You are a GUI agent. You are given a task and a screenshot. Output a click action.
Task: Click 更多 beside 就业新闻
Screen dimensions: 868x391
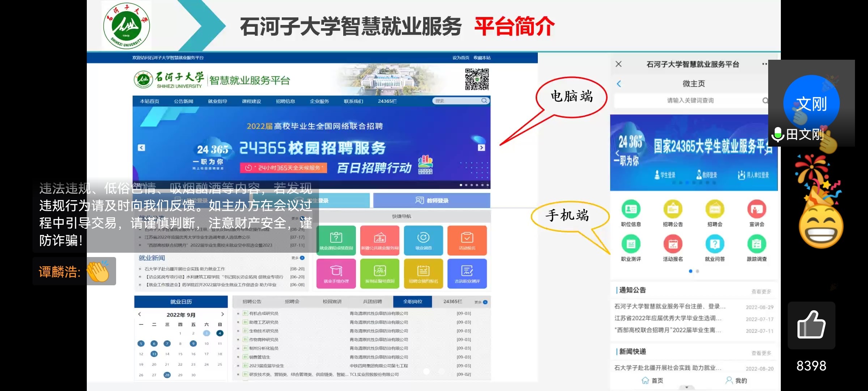(x=298, y=258)
